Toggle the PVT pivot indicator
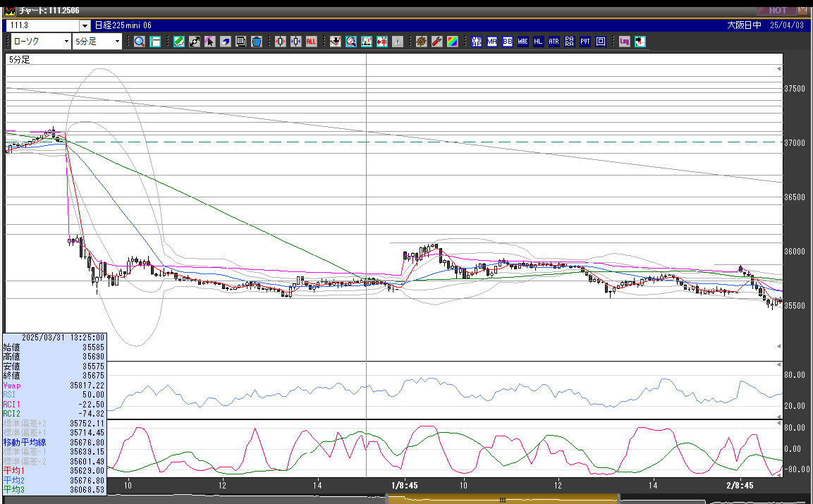Viewport: 813px width, 504px height. (585, 42)
